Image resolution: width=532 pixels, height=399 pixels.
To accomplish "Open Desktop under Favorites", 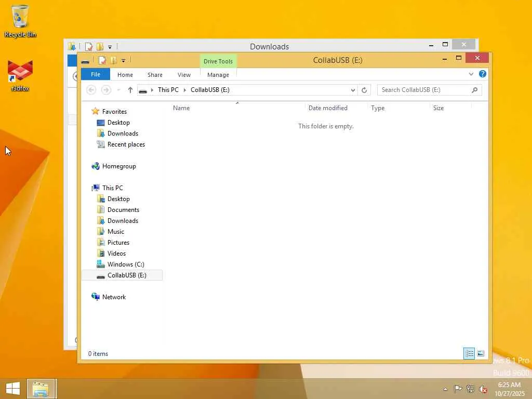I will pos(118,123).
